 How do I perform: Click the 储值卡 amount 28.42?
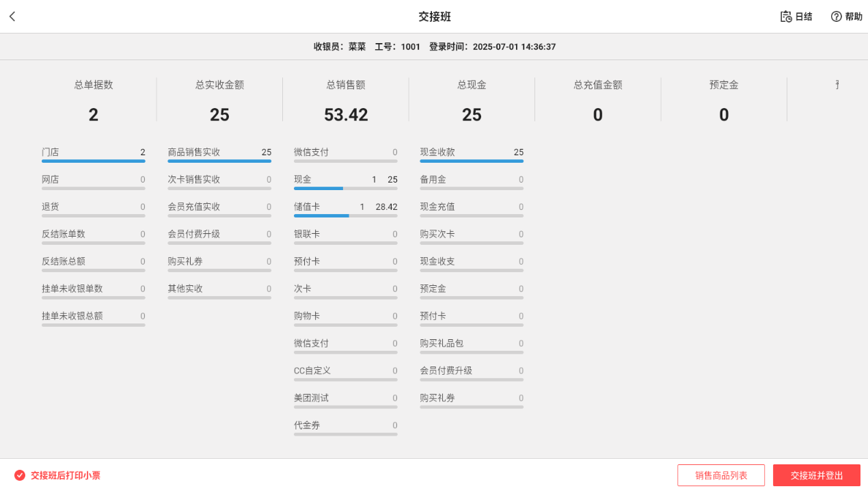click(x=387, y=207)
